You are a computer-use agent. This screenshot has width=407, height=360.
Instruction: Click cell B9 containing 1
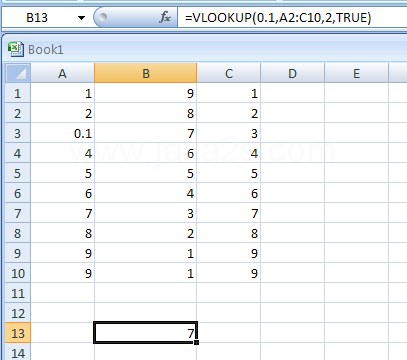click(146, 253)
